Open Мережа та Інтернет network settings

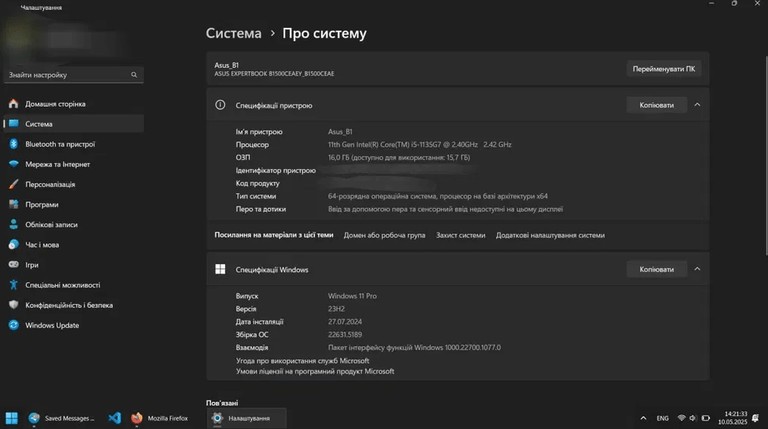coord(73,164)
